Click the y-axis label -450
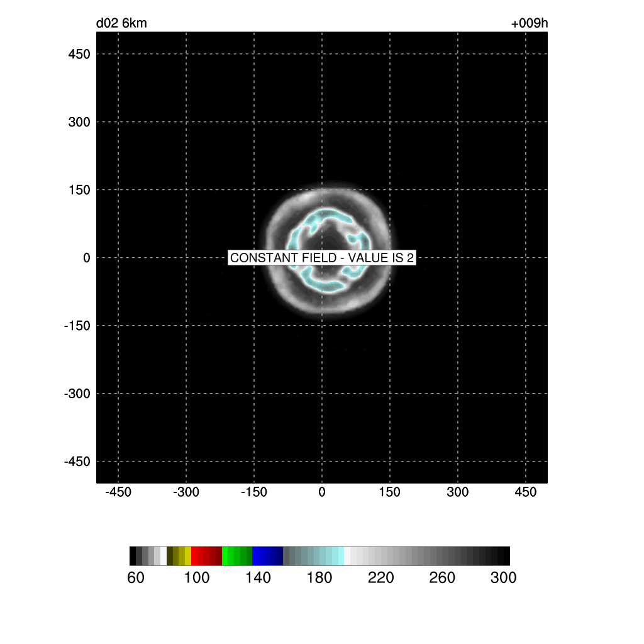The width and height of the screenshot is (644, 644). click(77, 461)
